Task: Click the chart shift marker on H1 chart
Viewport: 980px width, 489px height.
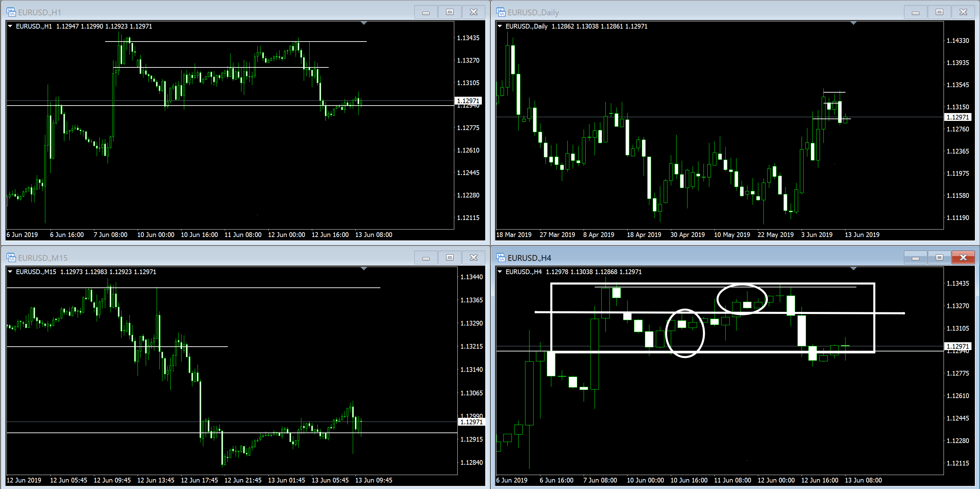Action: coord(364,23)
